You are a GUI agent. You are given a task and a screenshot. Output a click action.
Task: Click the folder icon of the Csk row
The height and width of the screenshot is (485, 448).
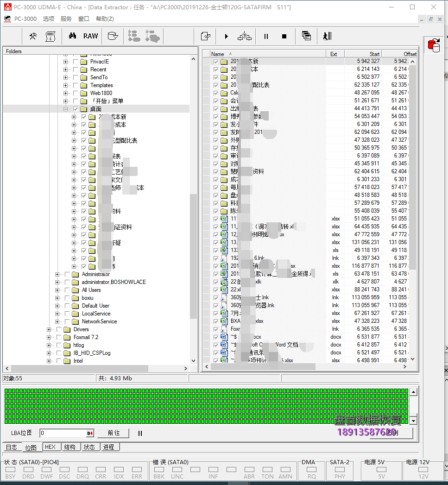[224, 93]
